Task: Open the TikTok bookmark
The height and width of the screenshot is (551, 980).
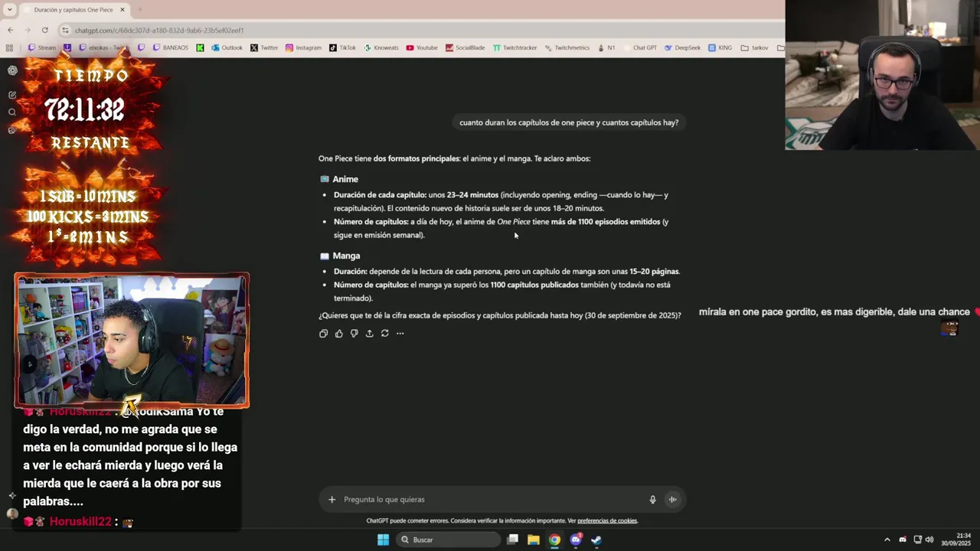Action: [x=342, y=47]
